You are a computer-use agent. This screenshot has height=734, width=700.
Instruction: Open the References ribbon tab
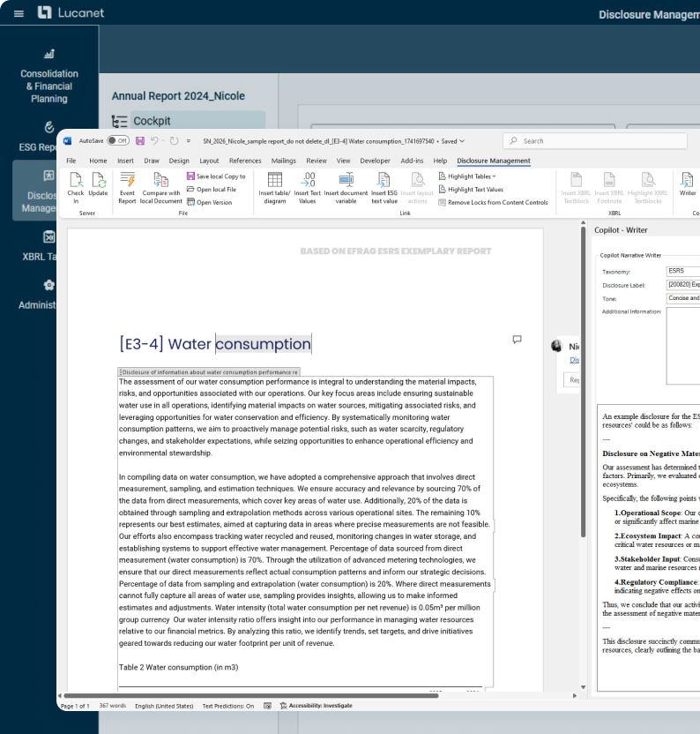click(x=245, y=161)
